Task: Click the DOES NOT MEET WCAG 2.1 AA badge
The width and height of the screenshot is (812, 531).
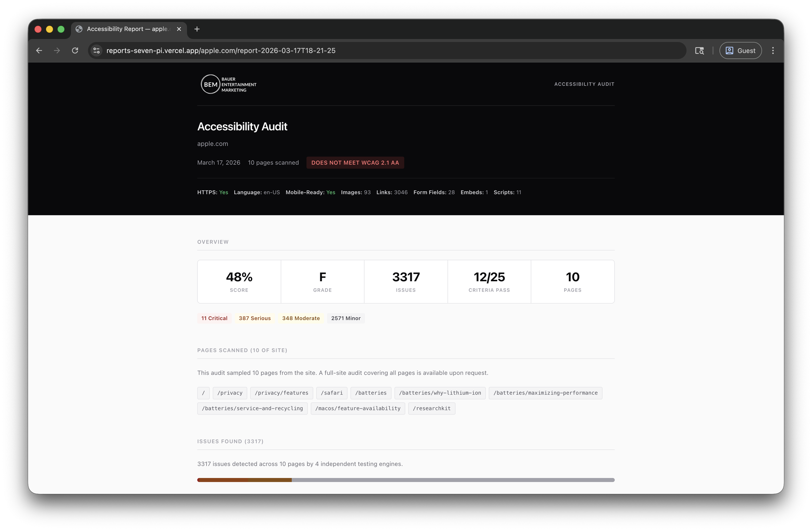Action: click(x=355, y=163)
